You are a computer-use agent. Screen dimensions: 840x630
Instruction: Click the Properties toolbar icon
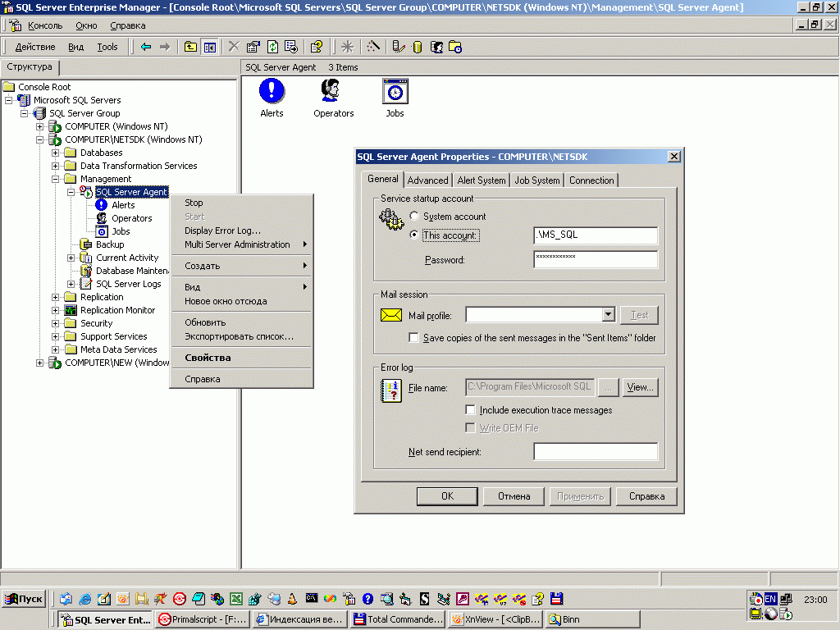[253, 47]
